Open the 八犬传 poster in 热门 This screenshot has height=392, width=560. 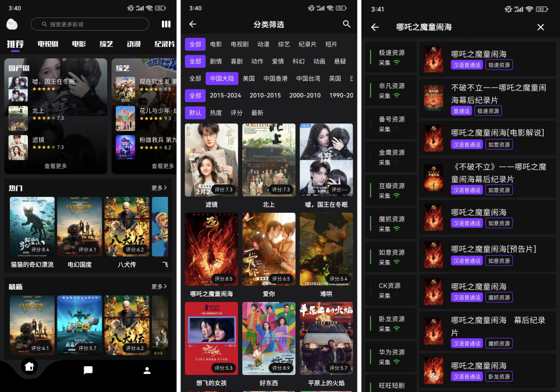click(x=127, y=227)
